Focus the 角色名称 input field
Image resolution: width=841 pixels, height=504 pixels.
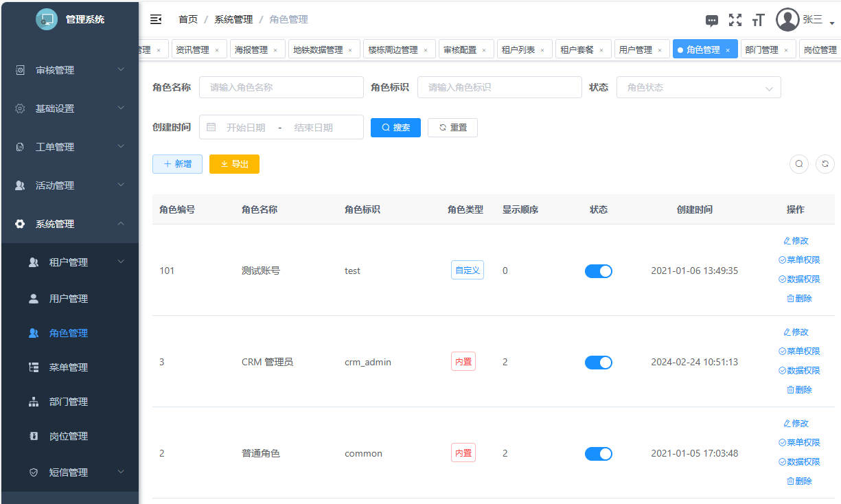281,88
